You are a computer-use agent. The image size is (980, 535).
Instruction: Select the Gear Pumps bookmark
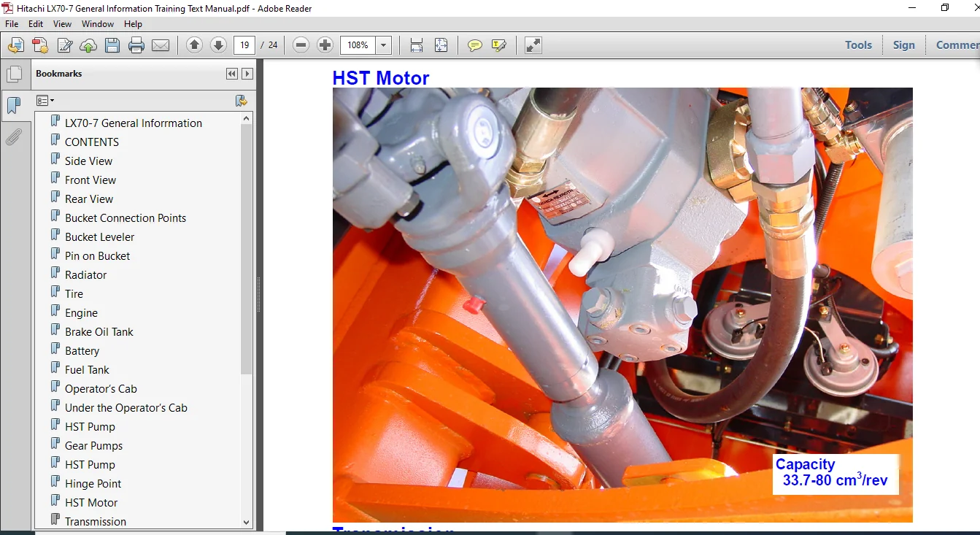(94, 445)
